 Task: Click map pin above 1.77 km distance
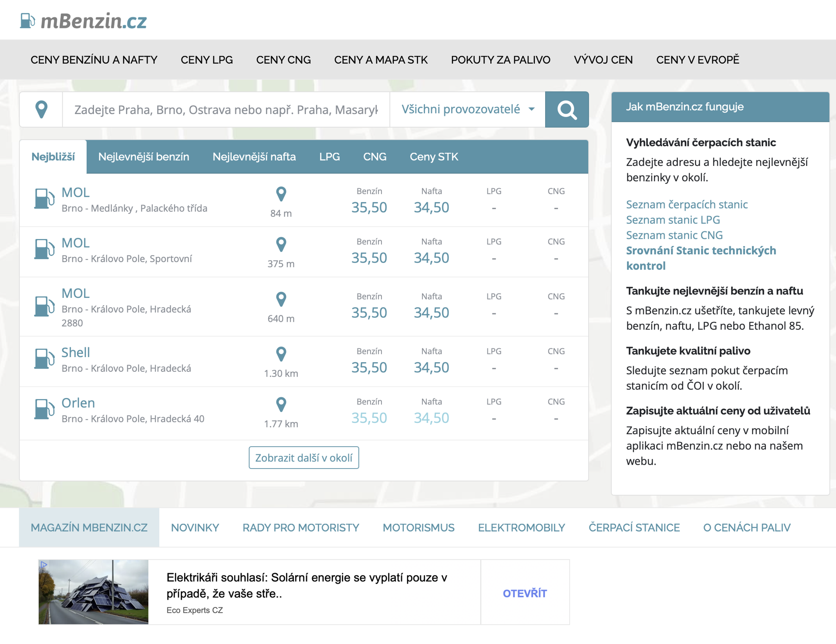[281, 405]
